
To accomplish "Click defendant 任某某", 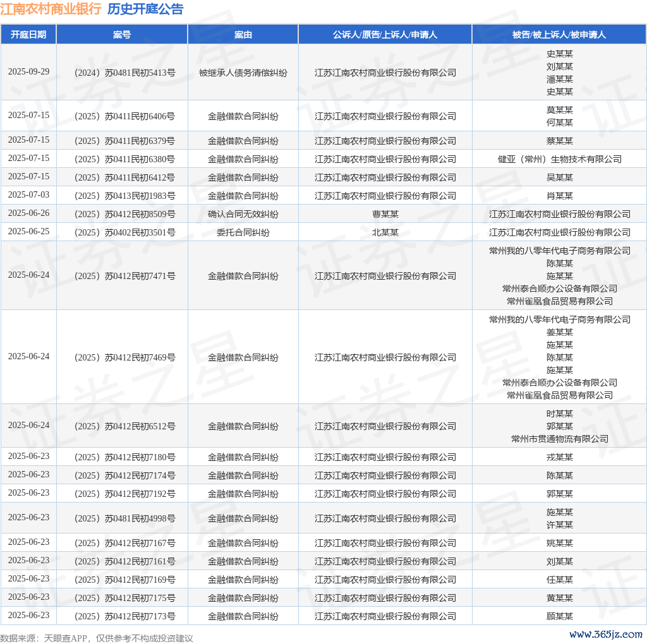I will [x=560, y=580].
